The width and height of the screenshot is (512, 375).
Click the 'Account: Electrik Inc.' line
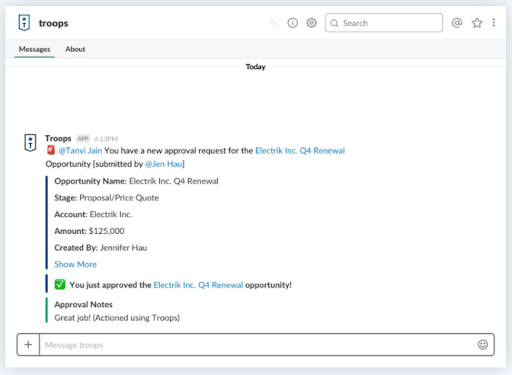(x=93, y=214)
